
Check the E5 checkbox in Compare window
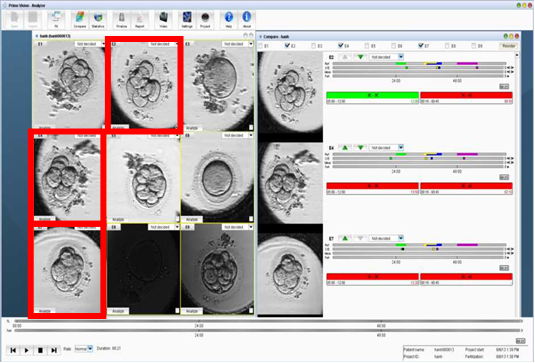tap(367, 46)
